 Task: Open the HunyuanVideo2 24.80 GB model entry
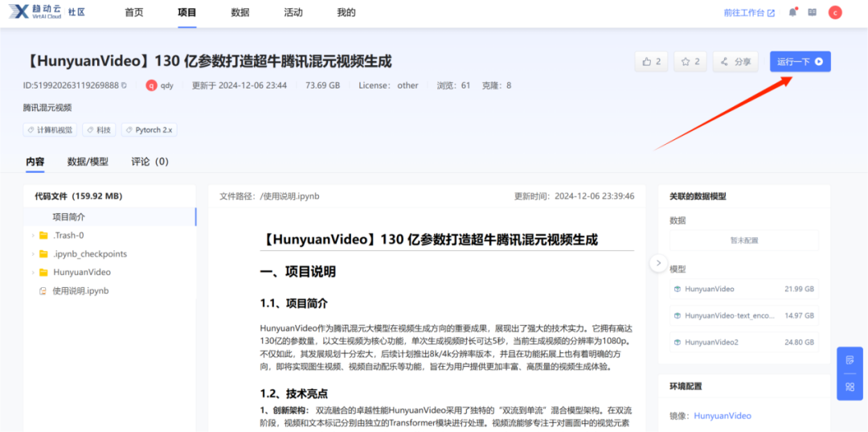[x=744, y=342]
